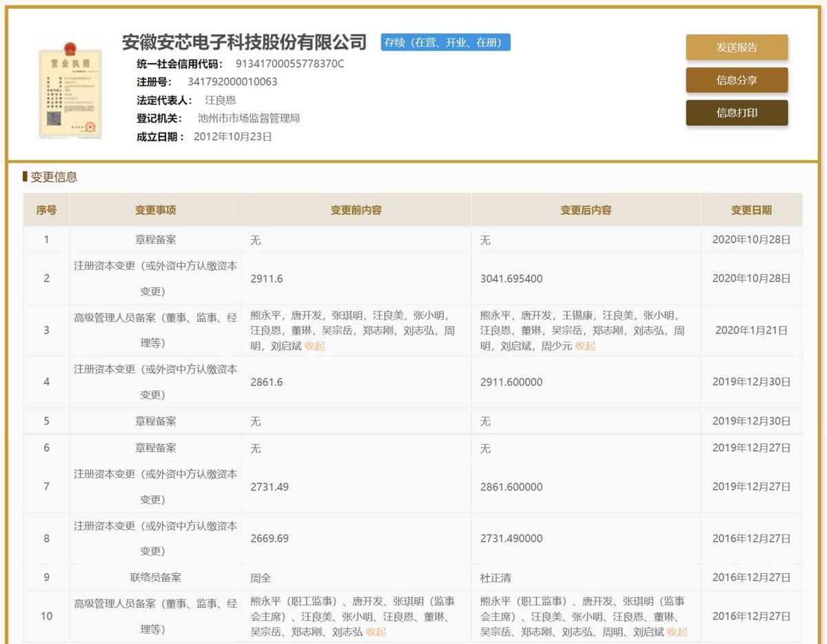This screenshot has width=827, height=644.
Task: Click date 2016年12月27日 in row 8
Action: click(751, 539)
